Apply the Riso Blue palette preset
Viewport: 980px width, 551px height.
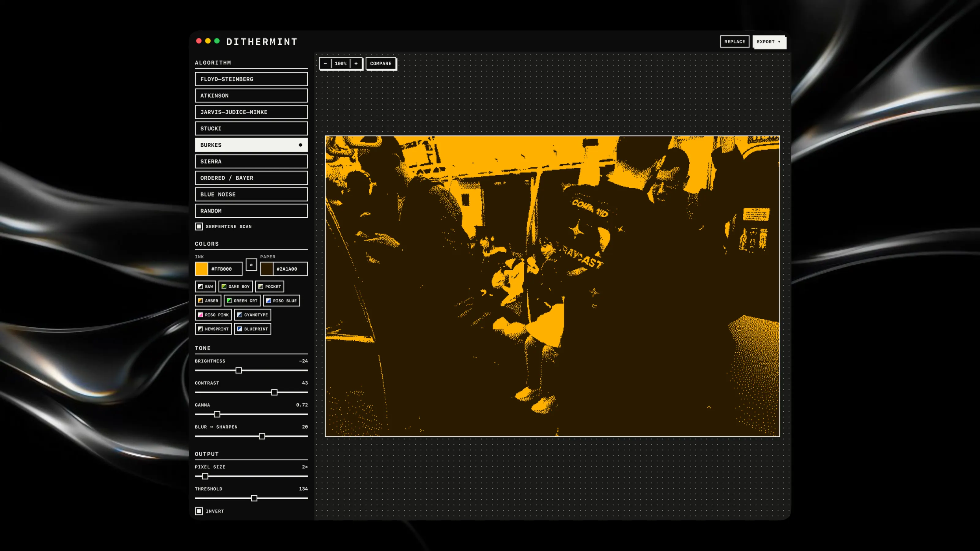click(281, 300)
